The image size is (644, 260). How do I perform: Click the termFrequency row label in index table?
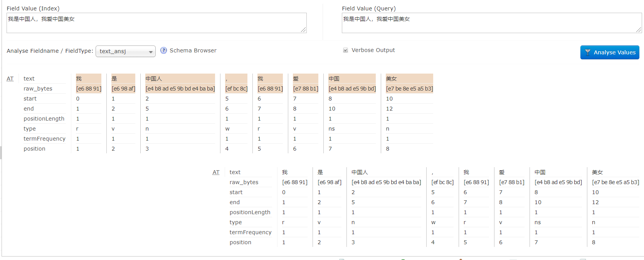[x=44, y=139]
